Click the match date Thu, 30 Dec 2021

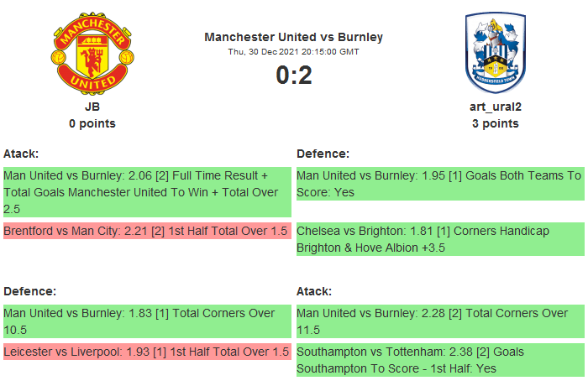[294, 52]
